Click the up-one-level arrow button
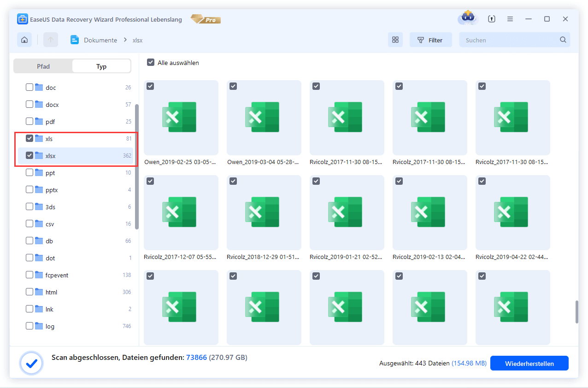Image resolution: width=588 pixels, height=388 pixels. pos(51,40)
